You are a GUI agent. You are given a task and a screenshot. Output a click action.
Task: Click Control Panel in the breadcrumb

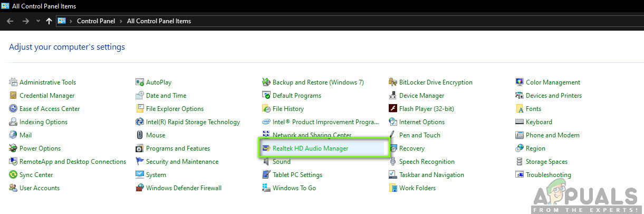point(97,21)
